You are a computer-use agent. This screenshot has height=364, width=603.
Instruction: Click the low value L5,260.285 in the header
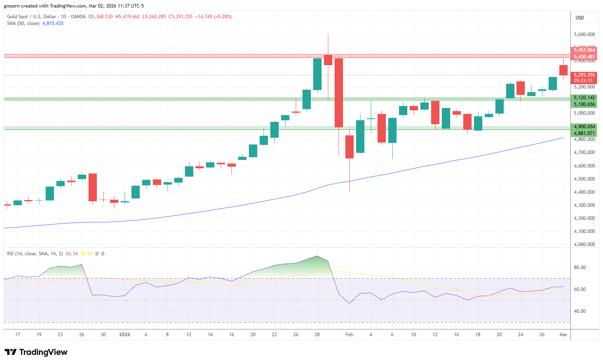tap(154, 17)
